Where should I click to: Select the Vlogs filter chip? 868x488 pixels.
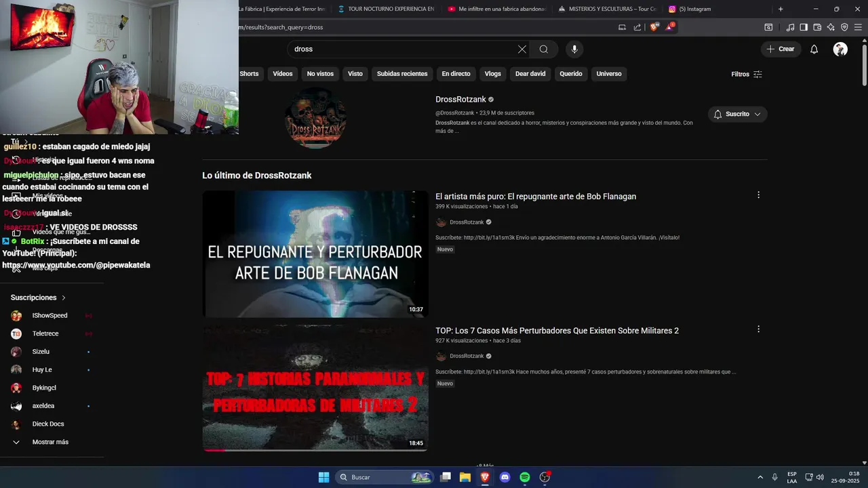click(x=493, y=74)
